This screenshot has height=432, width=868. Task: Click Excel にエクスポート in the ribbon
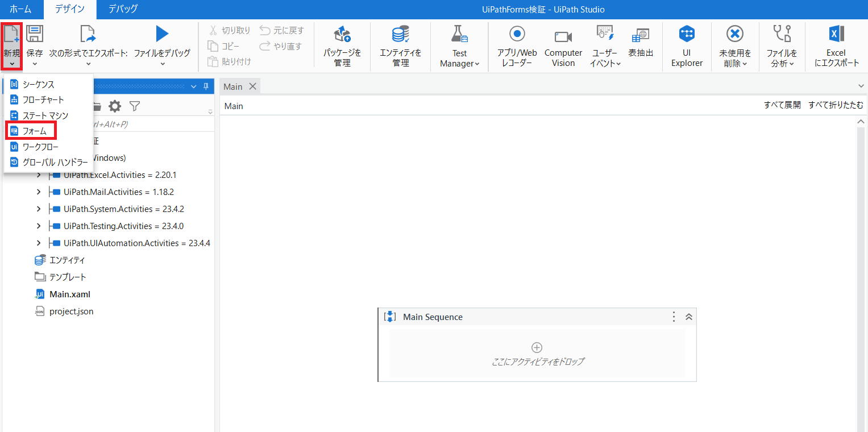point(836,45)
